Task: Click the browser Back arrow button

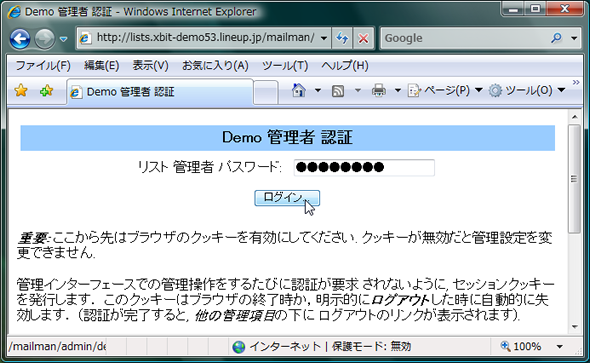Action: [20, 38]
